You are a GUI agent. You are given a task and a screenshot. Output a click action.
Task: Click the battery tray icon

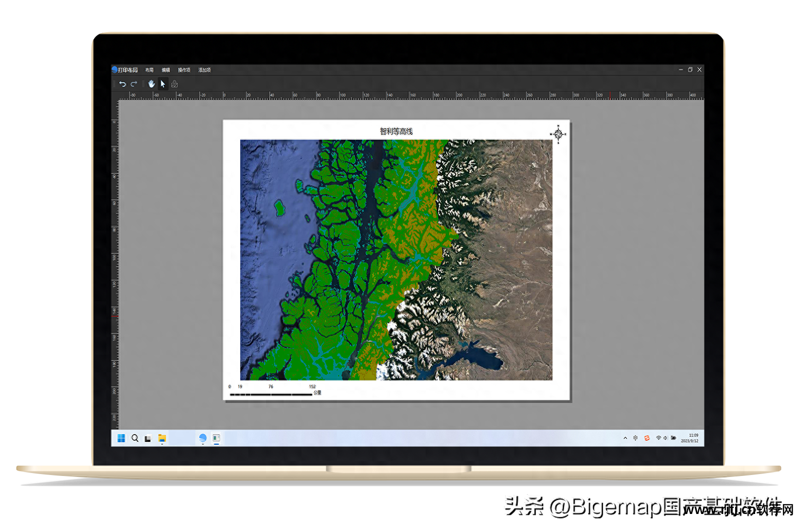673,438
